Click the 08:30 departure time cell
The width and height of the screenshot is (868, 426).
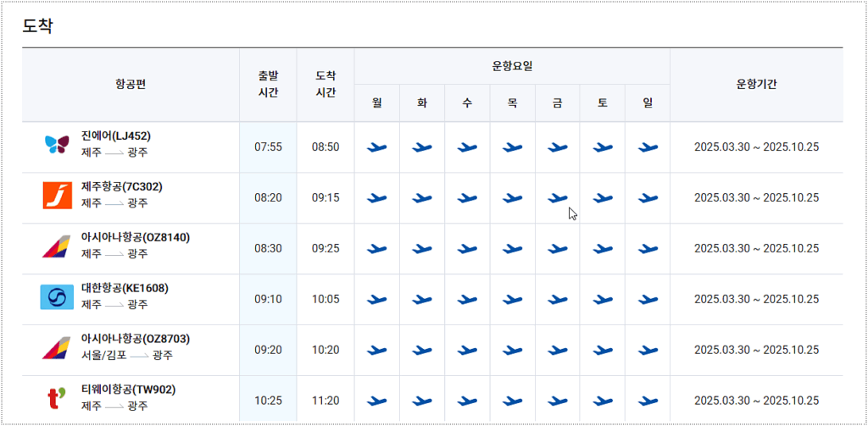[269, 248]
